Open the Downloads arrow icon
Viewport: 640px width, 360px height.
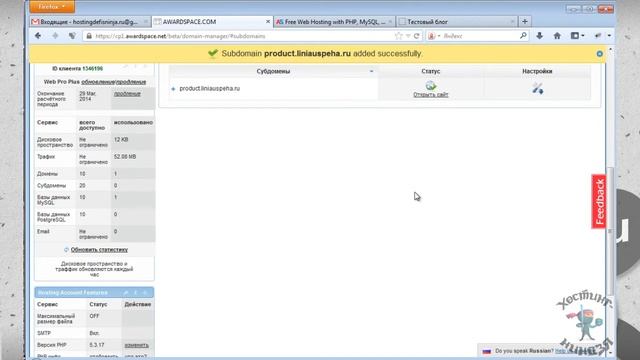[539, 36]
